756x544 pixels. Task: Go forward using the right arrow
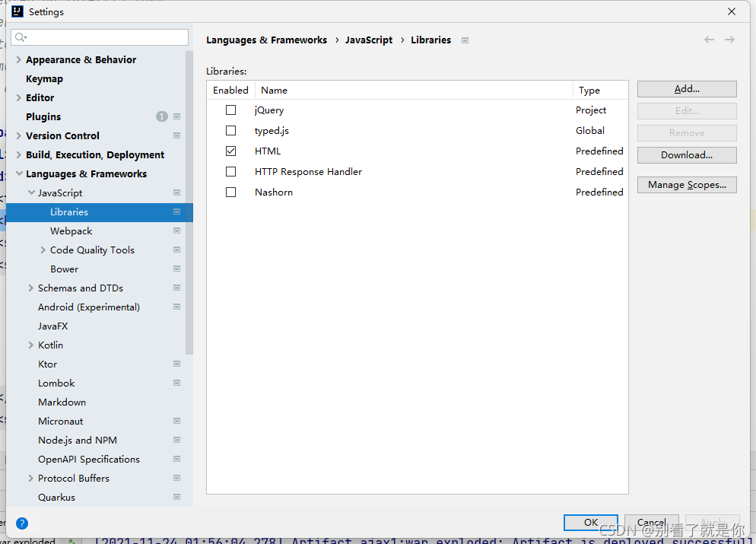729,40
